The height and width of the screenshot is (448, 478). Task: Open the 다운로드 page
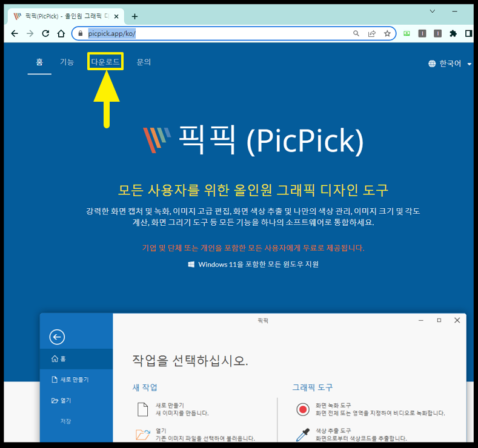tap(105, 62)
